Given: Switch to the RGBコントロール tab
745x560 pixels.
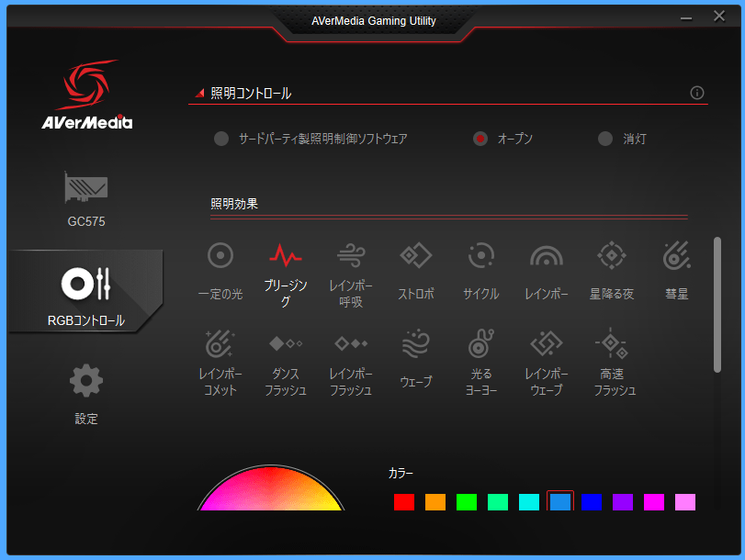Looking at the screenshot, I should pos(86,291).
